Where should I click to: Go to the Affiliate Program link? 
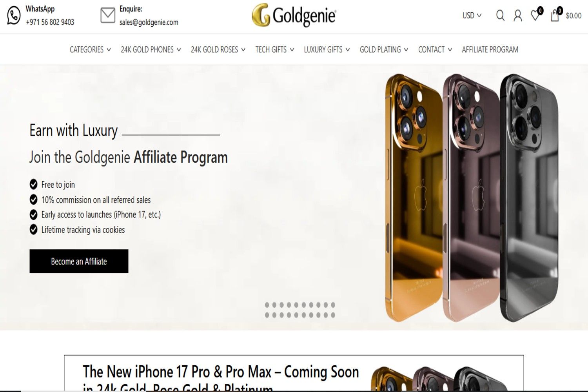pyautogui.click(x=490, y=50)
